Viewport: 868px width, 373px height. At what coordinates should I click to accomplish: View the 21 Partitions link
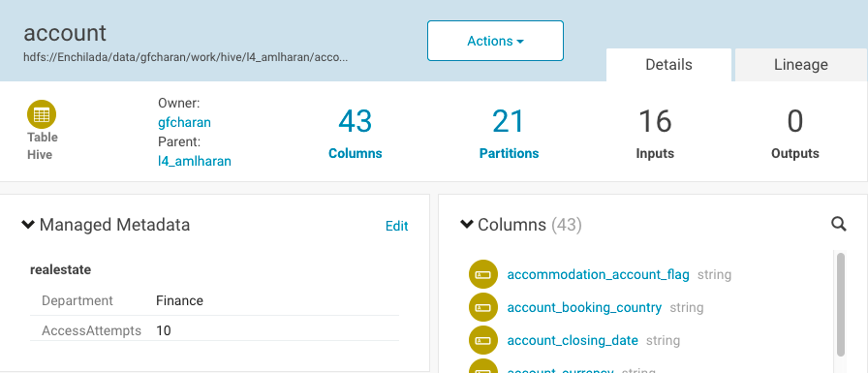[509, 134]
